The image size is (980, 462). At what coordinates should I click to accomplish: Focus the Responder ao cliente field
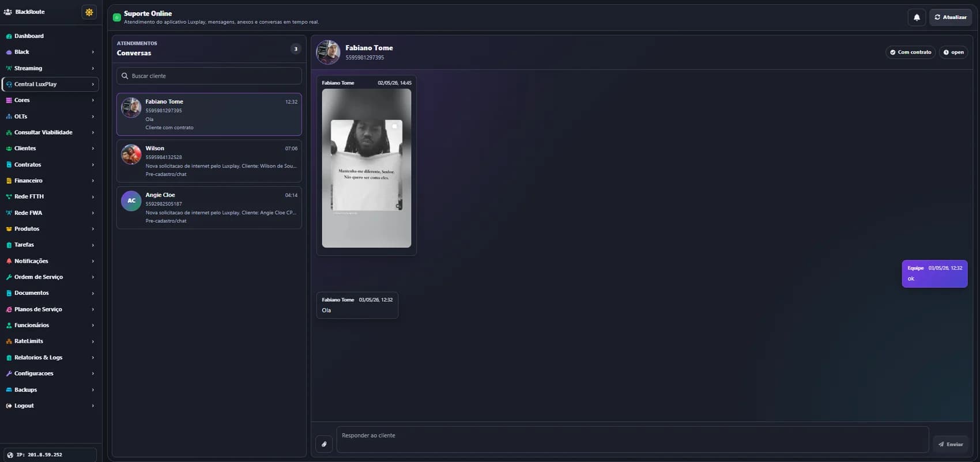(x=632, y=440)
